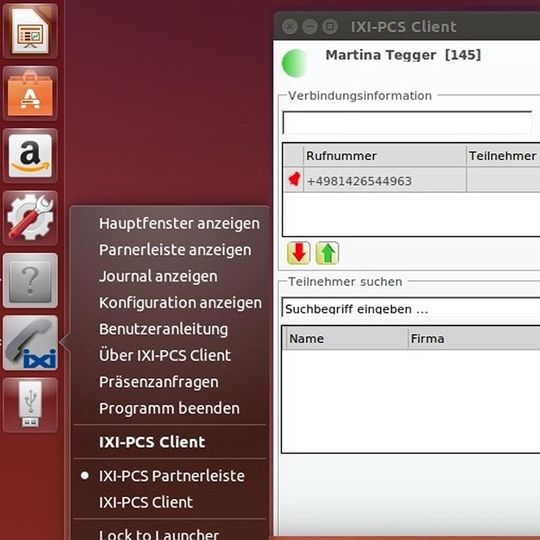Choose Parnerleiste anzeigen from the menu
Screen dimensions: 540x540
click(175, 250)
